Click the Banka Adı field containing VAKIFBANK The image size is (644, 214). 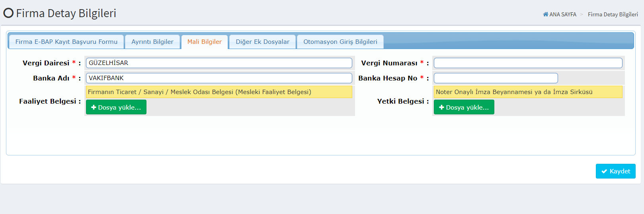tap(219, 78)
